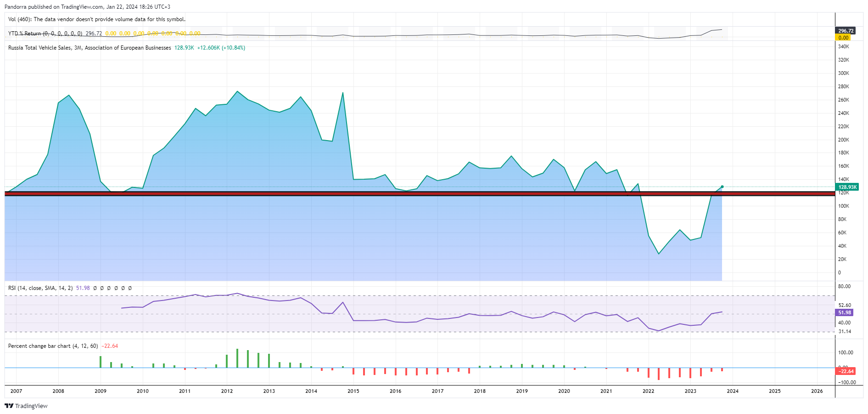Open the Russia Total Vehicle Sales series title
Viewport: 868px width, 414px height.
pyautogui.click(x=90, y=48)
